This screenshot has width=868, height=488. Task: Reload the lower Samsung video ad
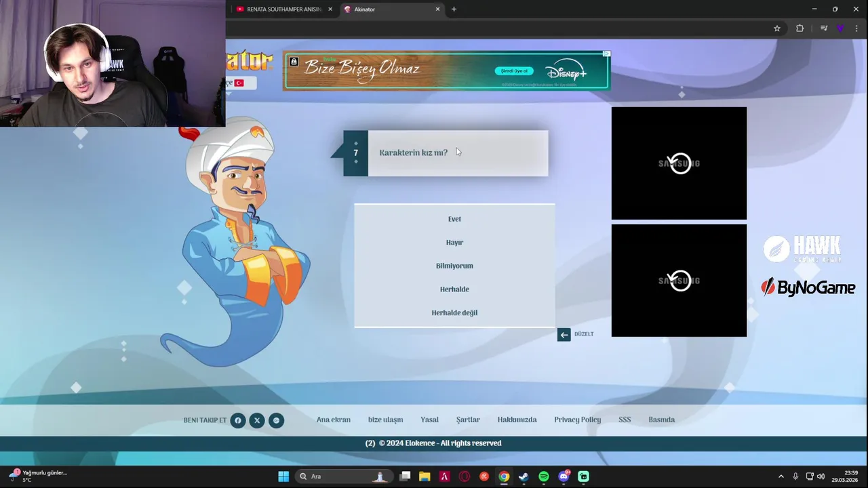679,281
